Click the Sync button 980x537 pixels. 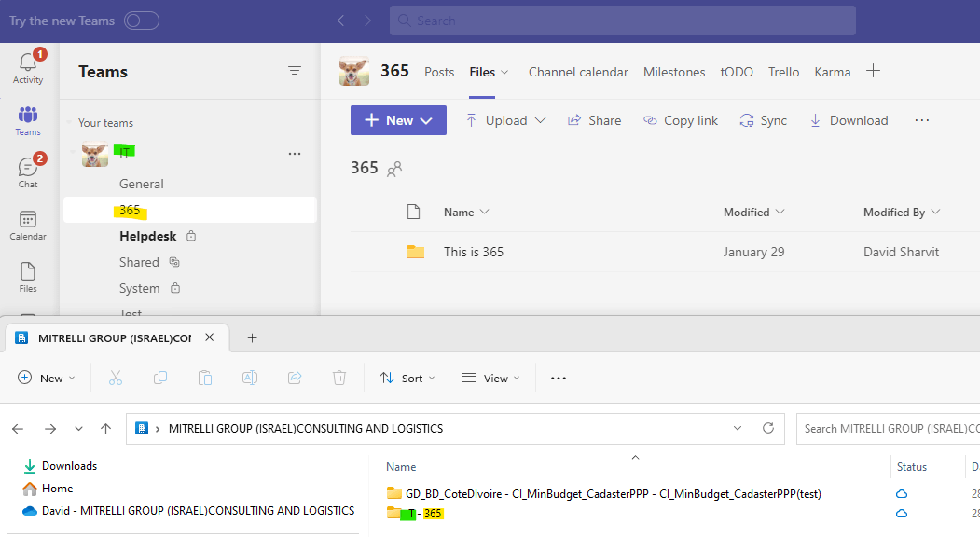[763, 120]
